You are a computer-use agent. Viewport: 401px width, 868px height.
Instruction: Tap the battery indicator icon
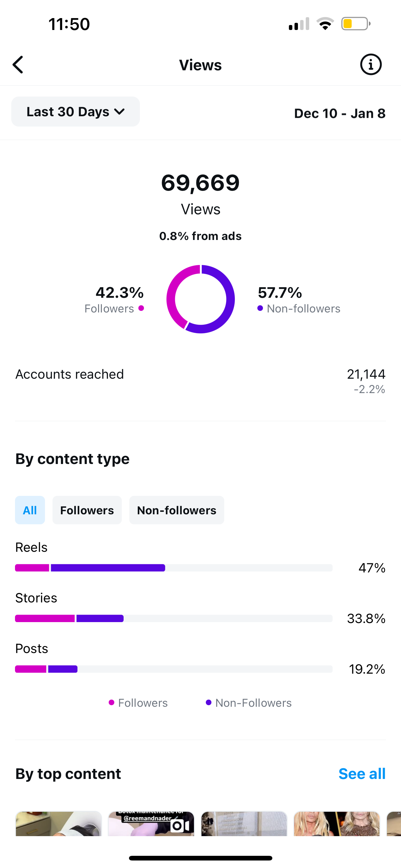click(x=355, y=24)
